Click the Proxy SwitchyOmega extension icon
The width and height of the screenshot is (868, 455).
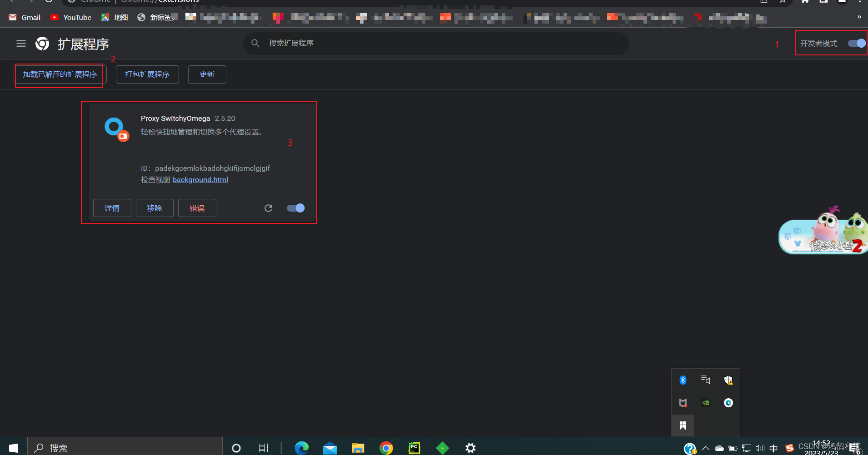[116, 129]
